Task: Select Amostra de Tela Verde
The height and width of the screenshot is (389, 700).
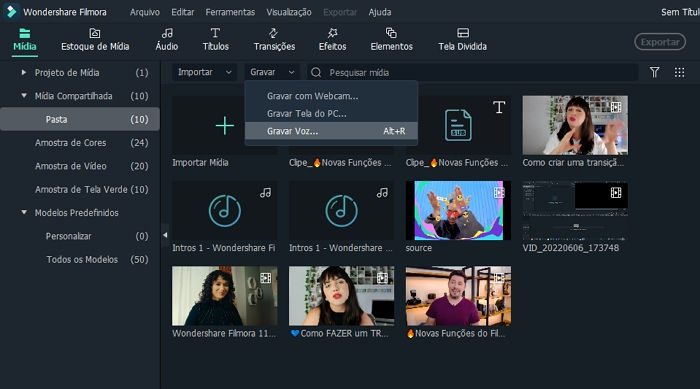Action: click(x=80, y=189)
